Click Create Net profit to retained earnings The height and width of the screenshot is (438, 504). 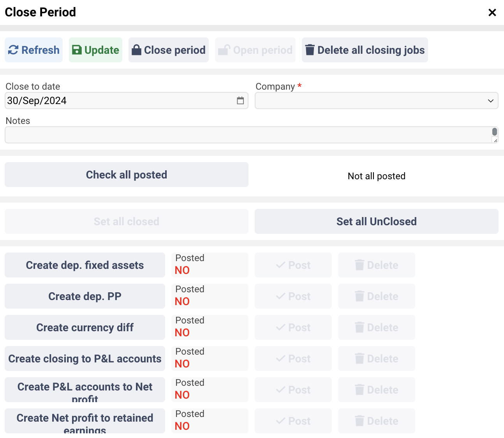click(85, 421)
